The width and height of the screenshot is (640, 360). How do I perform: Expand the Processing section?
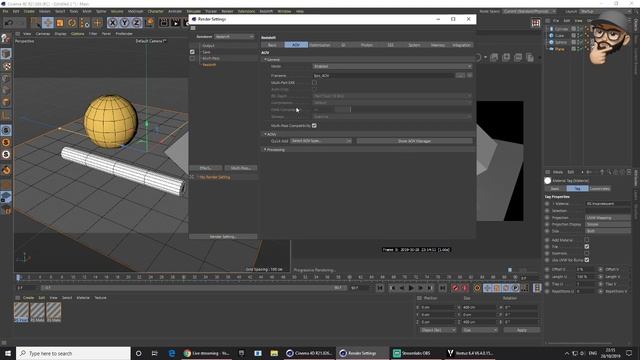[265, 150]
